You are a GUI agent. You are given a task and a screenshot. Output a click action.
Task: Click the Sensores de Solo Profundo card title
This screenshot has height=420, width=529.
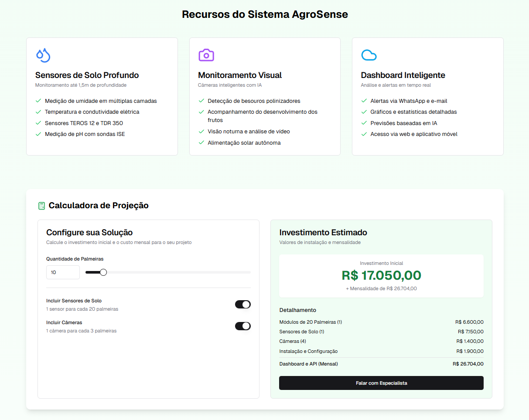[x=87, y=75]
